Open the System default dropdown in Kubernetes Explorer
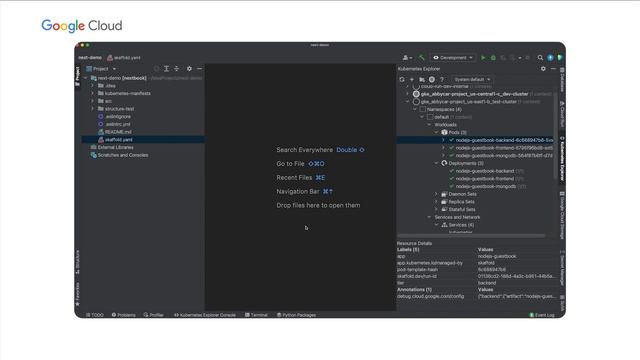 472,79
